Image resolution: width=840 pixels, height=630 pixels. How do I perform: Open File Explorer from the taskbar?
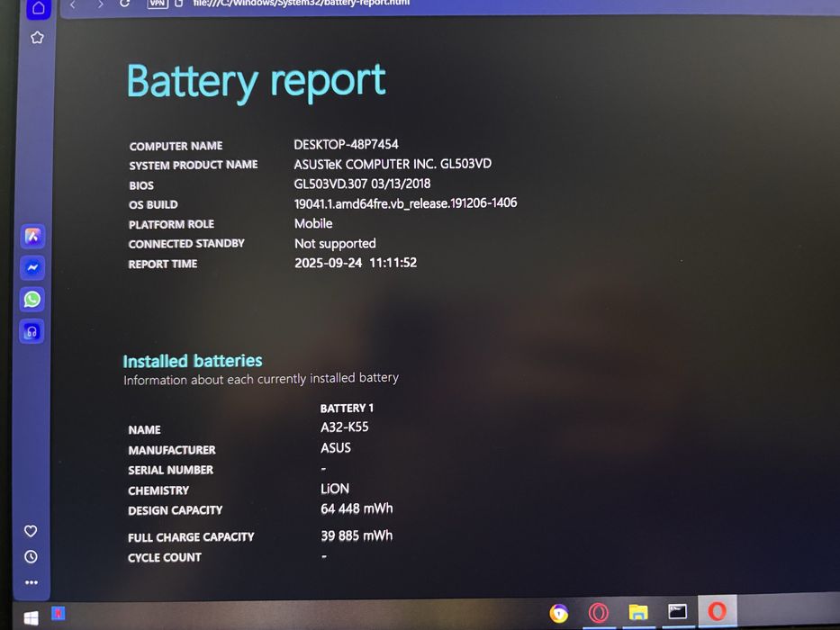(x=638, y=611)
